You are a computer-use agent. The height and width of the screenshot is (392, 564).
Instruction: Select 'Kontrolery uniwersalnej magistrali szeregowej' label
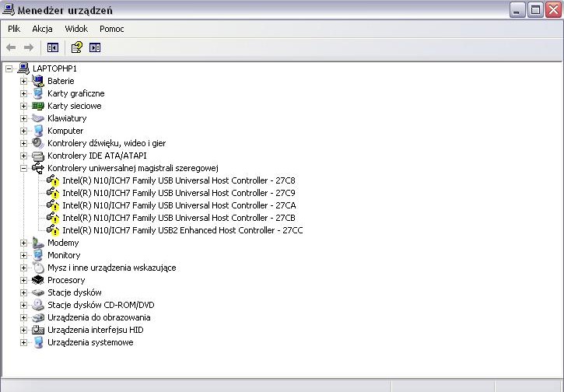tap(133, 168)
